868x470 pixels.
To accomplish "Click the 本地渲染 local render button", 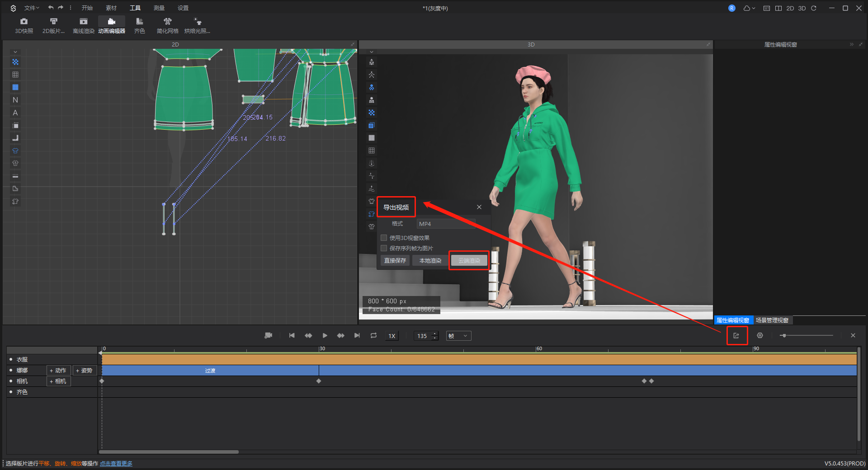I will pos(430,261).
